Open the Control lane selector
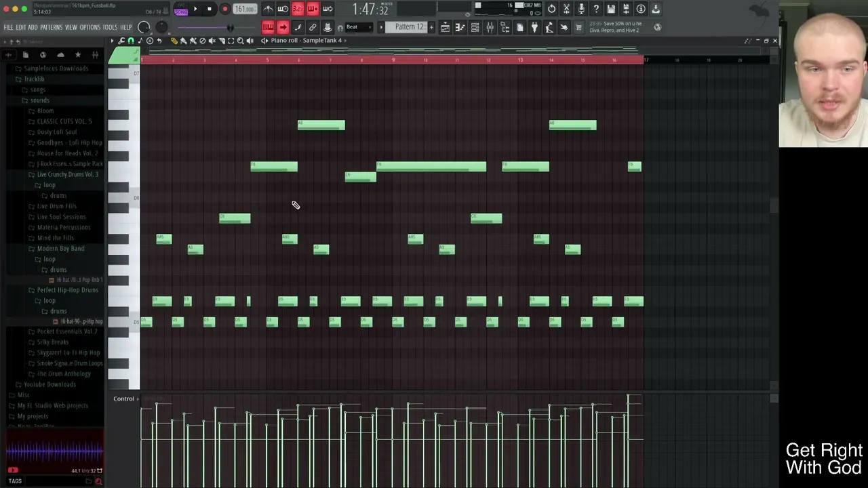Screen dimensions: 868x488 (x=124, y=399)
